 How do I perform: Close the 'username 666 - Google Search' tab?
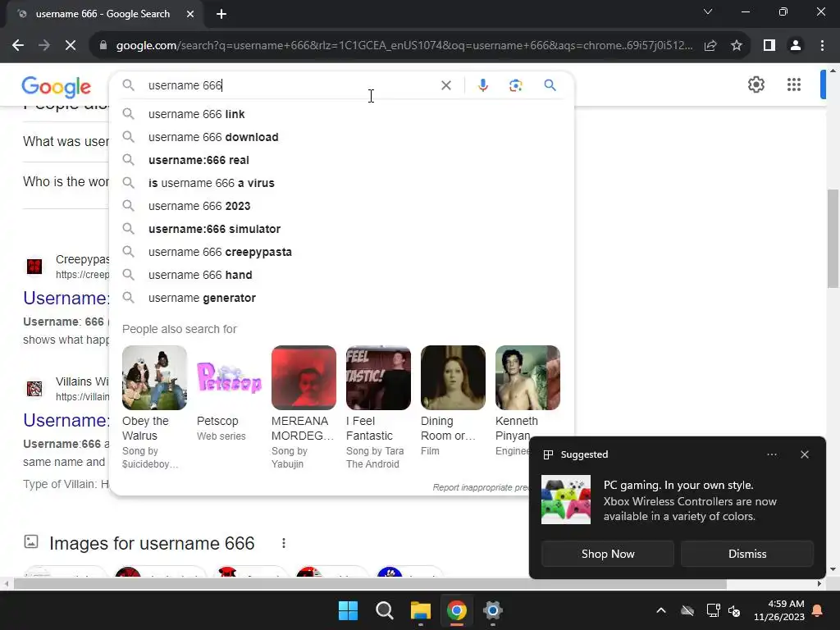190,14
